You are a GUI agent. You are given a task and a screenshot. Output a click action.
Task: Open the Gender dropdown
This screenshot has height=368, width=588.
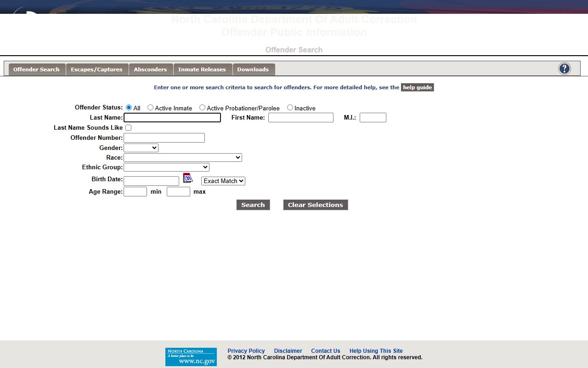pyautogui.click(x=141, y=148)
